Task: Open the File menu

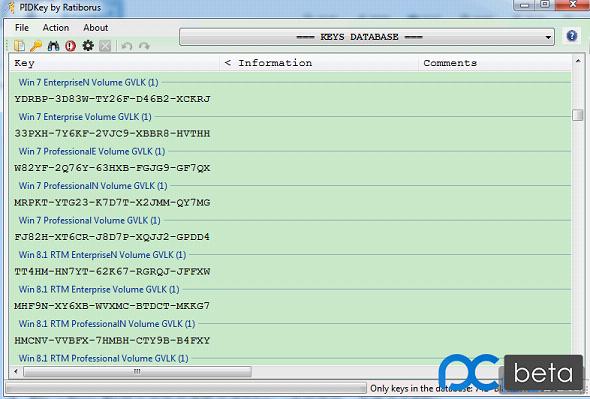Action: point(22,28)
